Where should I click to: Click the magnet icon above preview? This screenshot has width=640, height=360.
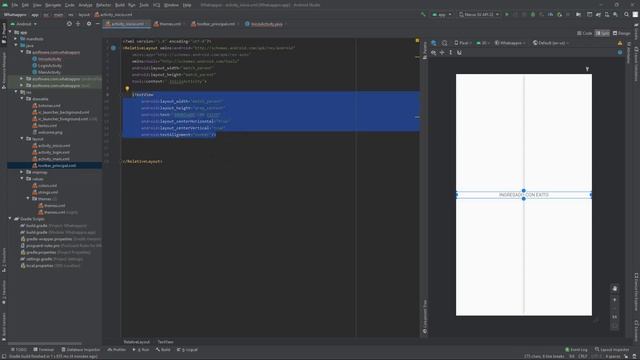(x=459, y=52)
